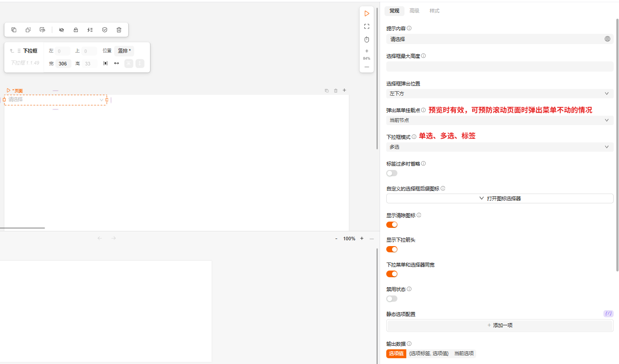Click the 打开图标选择器 button
The image size is (619, 364).
[x=499, y=198]
